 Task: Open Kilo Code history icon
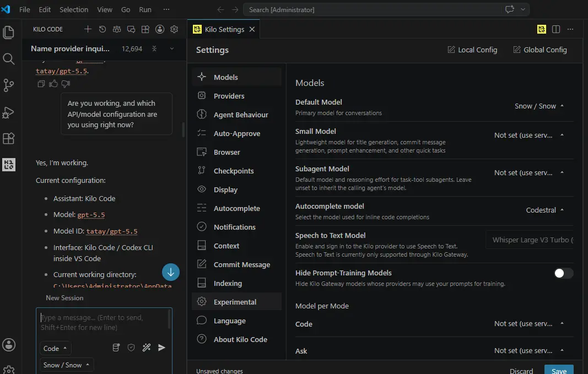tap(103, 29)
